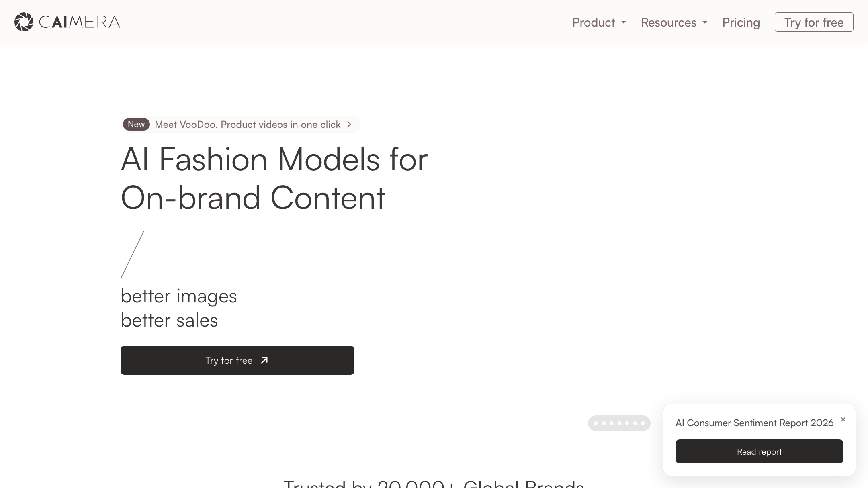
Task: Open the 'Read report' button
Action: click(759, 451)
